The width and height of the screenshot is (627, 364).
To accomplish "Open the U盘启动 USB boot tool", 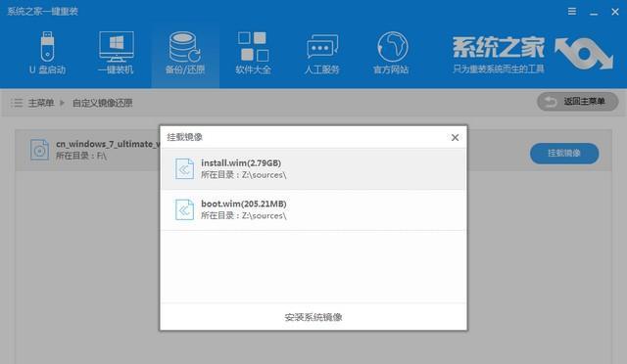I will pyautogui.click(x=47, y=53).
